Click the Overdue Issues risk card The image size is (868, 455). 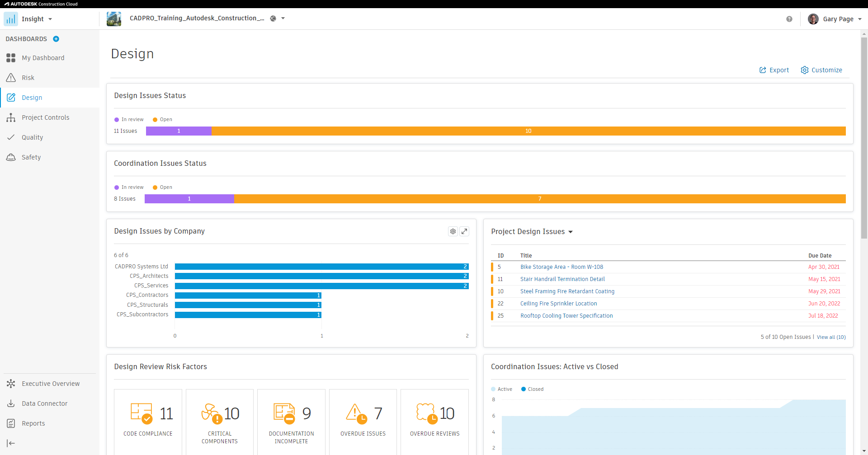(x=363, y=422)
